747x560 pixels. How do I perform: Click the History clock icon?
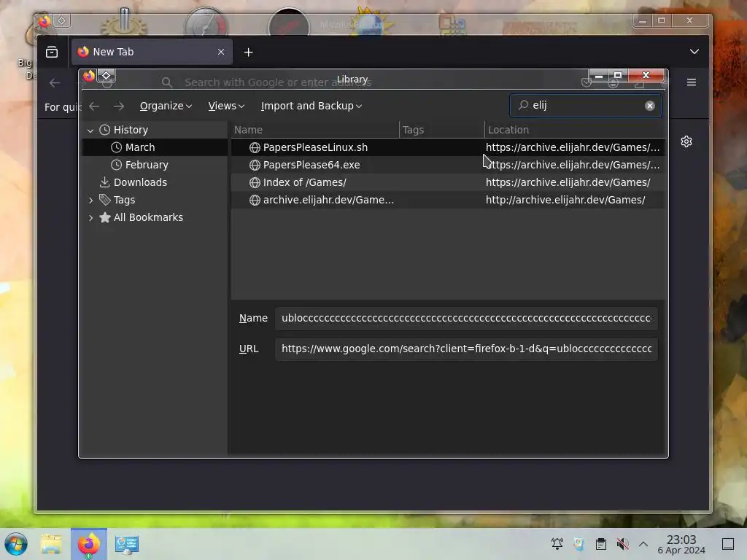105,130
